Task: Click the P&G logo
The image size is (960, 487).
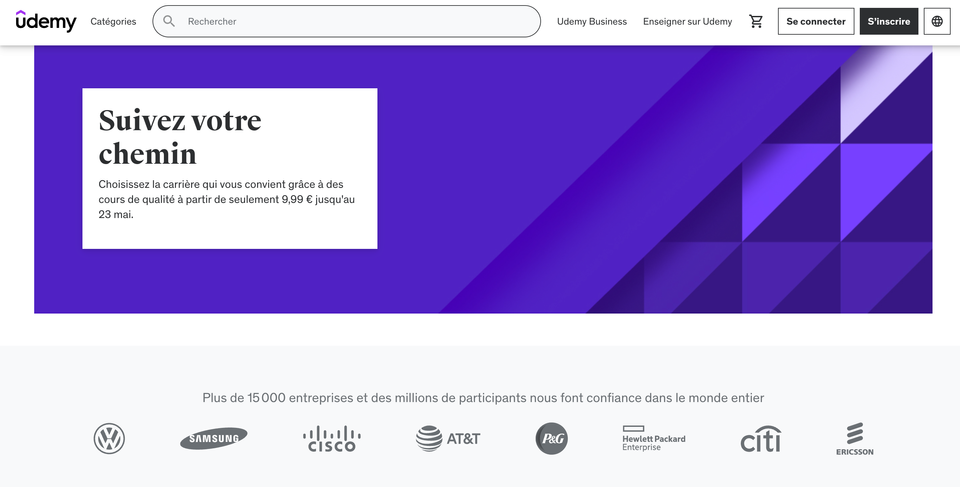Action: [x=551, y=438]
